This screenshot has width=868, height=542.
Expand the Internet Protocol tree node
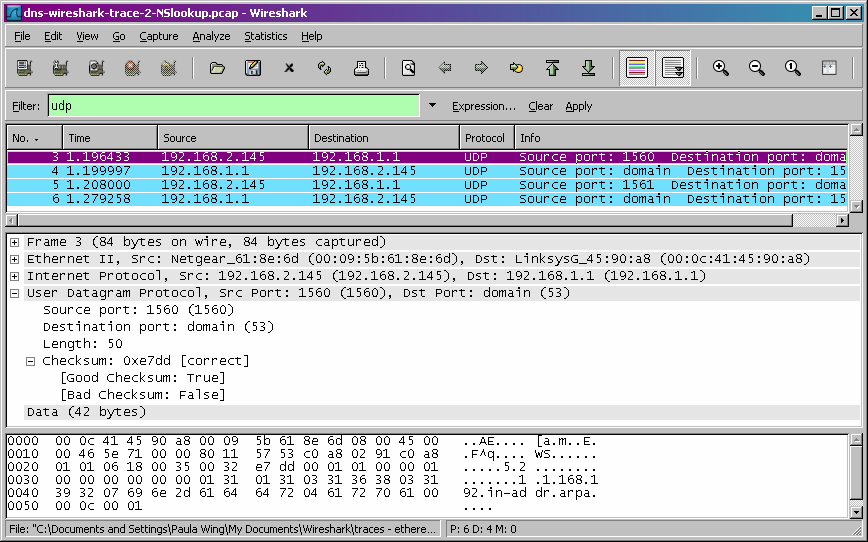pyautogui.click(x=15, y=276)
